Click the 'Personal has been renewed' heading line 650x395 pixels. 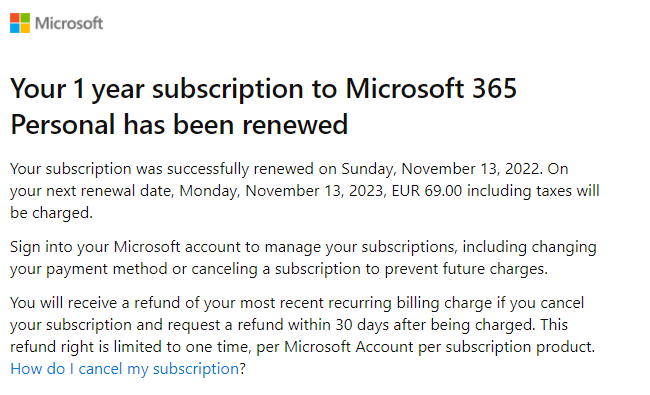(179, 124)
